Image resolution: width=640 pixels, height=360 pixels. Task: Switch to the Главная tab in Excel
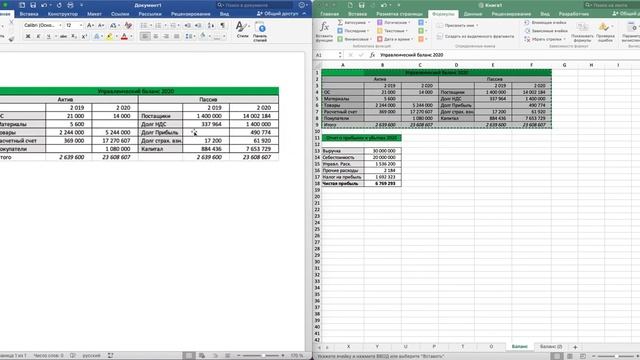click(329, 14)
